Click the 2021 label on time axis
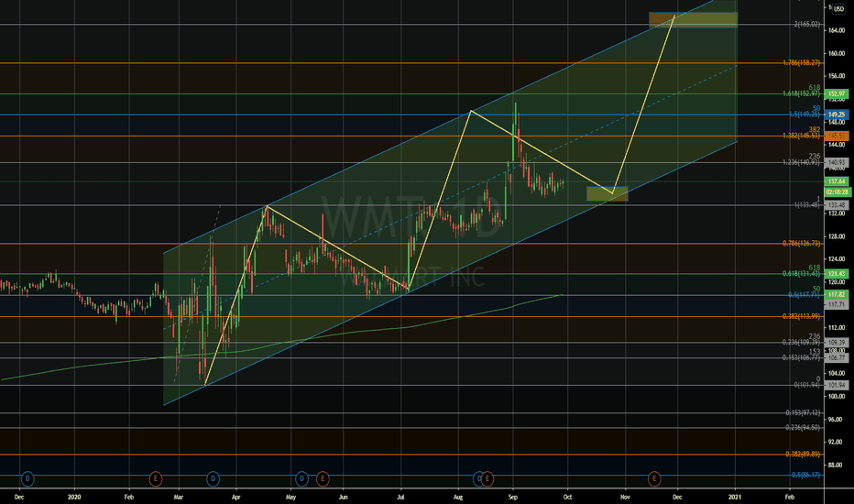 735,497
